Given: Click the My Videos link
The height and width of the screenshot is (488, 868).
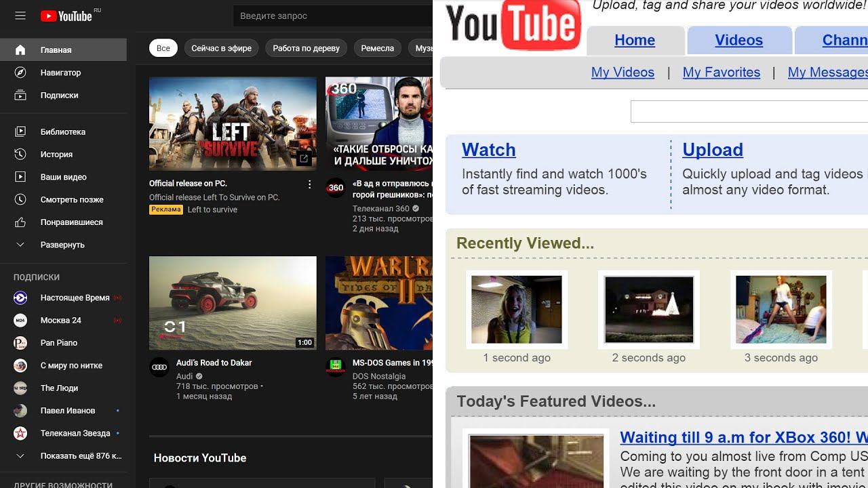Looking at the screenshot, I should pos(623,73).
